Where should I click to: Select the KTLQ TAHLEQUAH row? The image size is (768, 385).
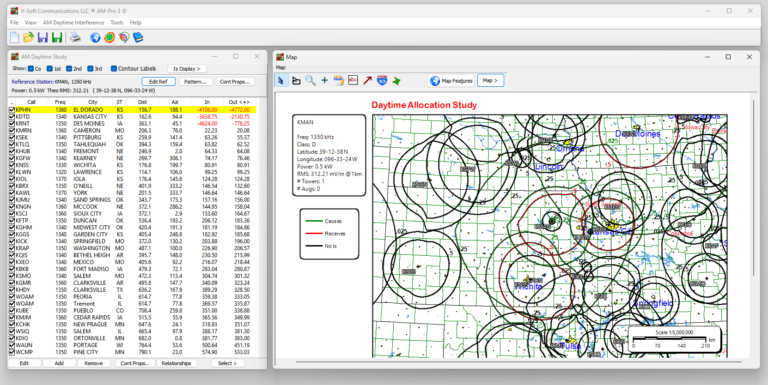click(x=132, y=144)
